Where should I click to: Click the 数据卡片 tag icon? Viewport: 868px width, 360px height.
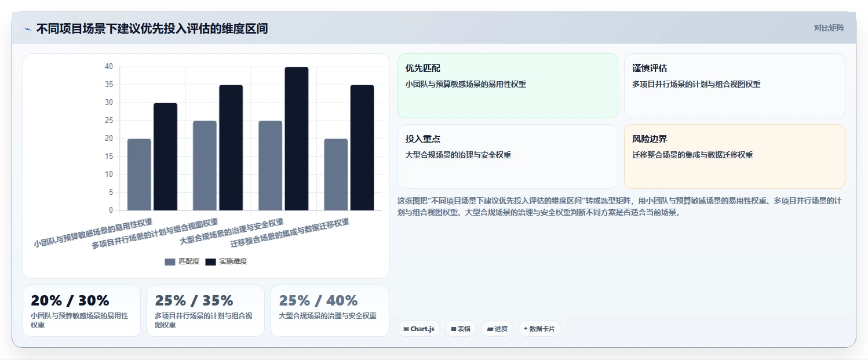point(526,329)
